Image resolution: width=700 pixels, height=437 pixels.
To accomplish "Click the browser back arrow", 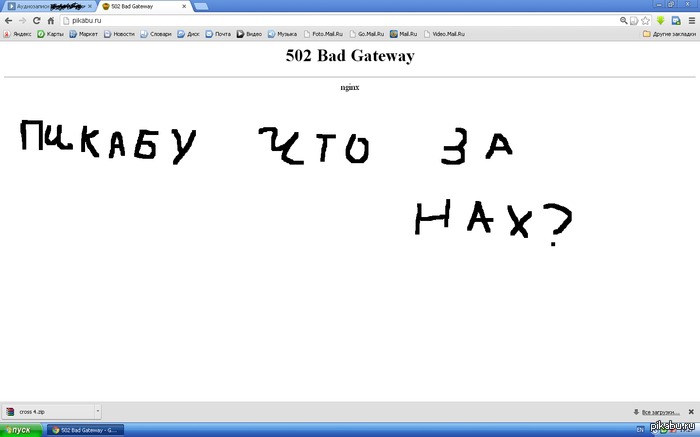I will [x=8, y=20].
